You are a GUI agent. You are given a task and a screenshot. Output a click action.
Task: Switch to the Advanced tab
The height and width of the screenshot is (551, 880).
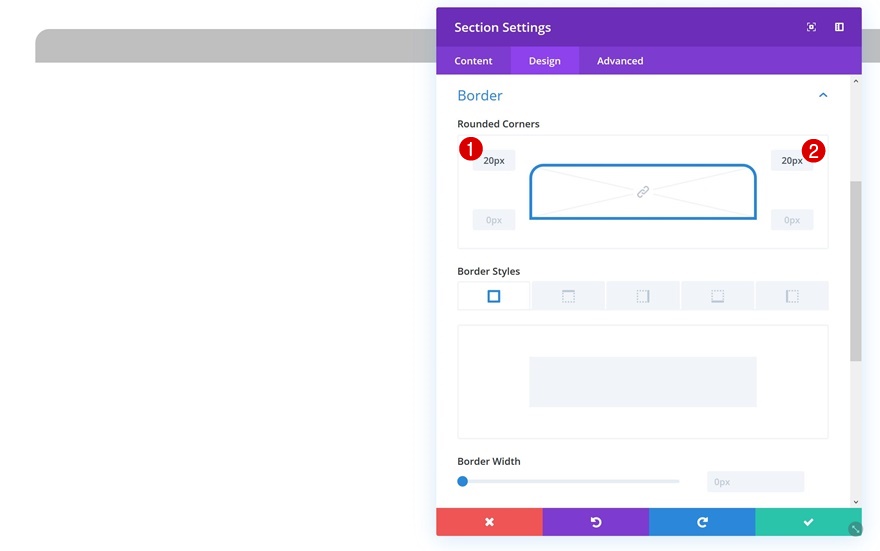coord(620,61)
